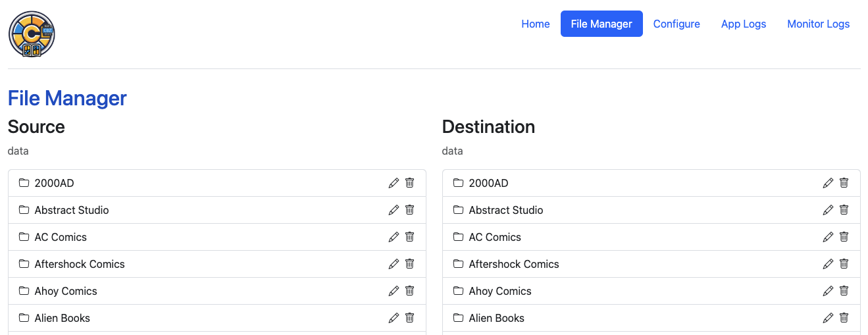Delete the Abstract Studio folder in Source

click(409, 210)
